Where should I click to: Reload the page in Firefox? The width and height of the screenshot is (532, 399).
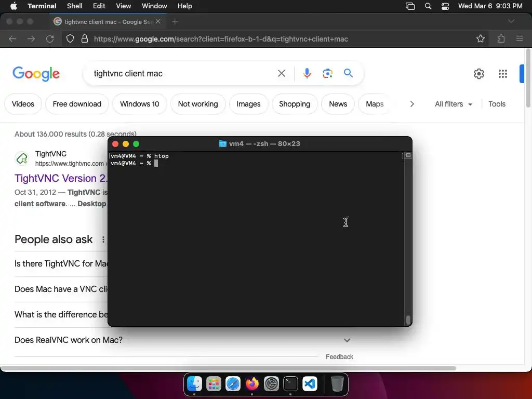pyautogui.click(x=50, y=38)
